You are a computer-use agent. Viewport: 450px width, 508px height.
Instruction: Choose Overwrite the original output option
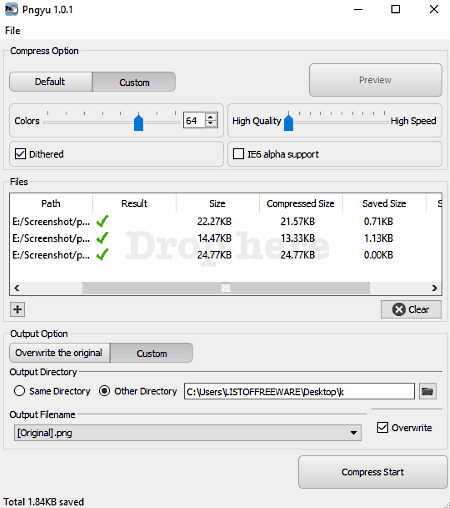60,353
